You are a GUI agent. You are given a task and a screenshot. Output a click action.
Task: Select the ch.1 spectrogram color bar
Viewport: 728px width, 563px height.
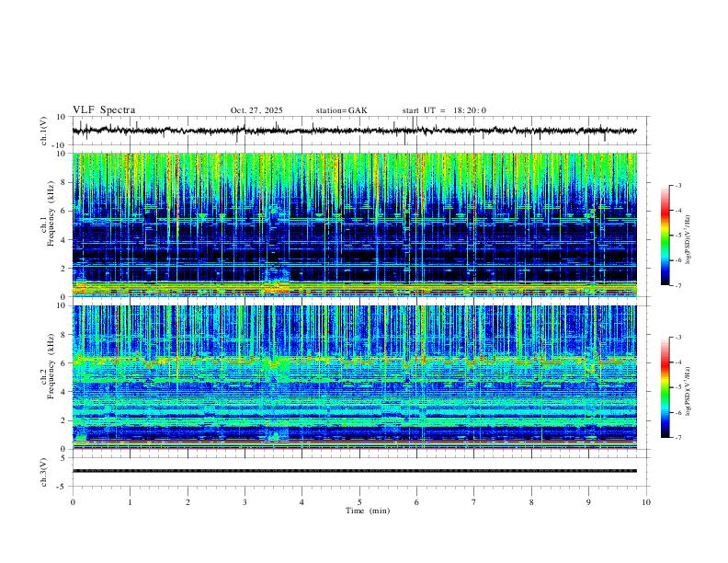click(665, 236)
